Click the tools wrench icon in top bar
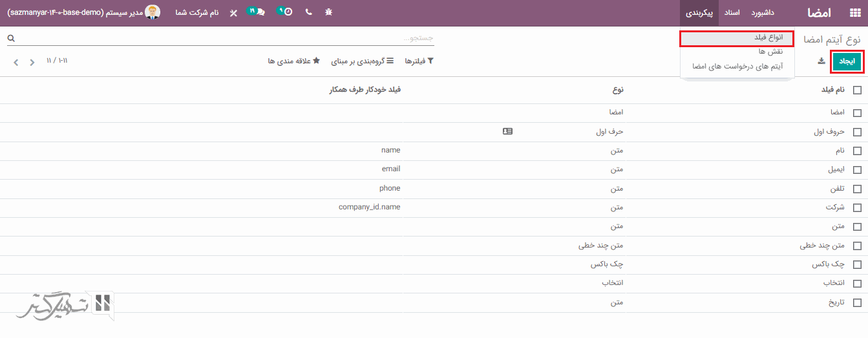The image size is (868, 338). pyautogui.click(x=233, y=13)
